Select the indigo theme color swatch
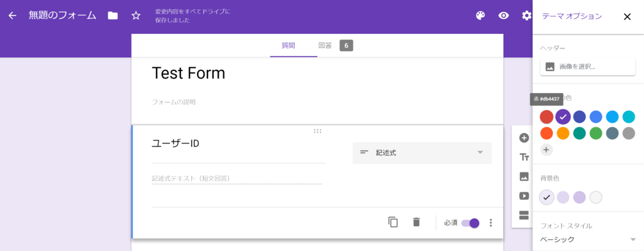Image resolution: width=644 pixels, height=251 pixels. point(579,117)
